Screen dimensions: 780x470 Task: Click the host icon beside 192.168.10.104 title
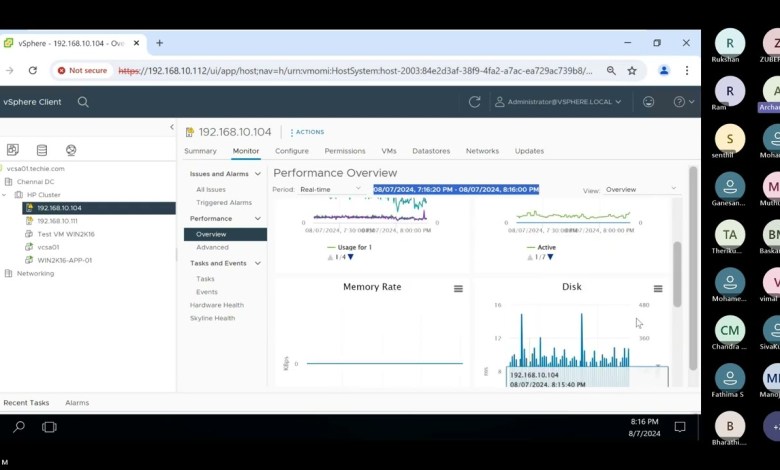190,132
